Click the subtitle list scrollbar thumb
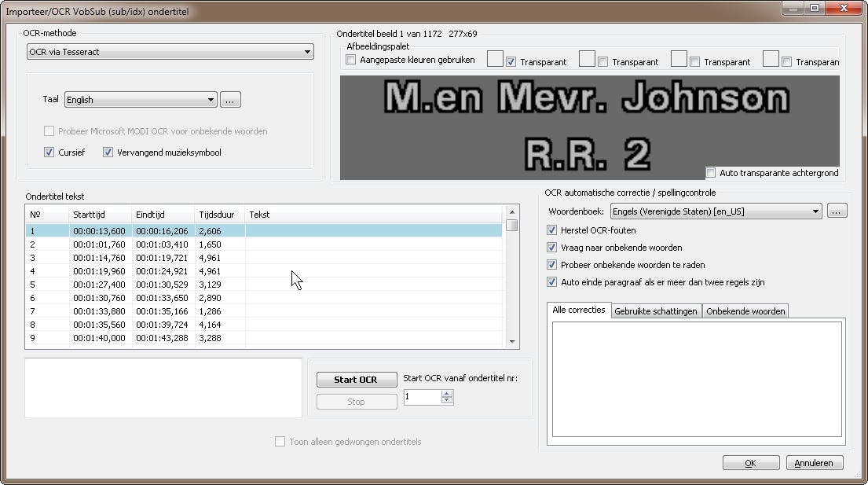Viewport: 868px width, 485px height. pyautogui.click(x=512, y=226)
